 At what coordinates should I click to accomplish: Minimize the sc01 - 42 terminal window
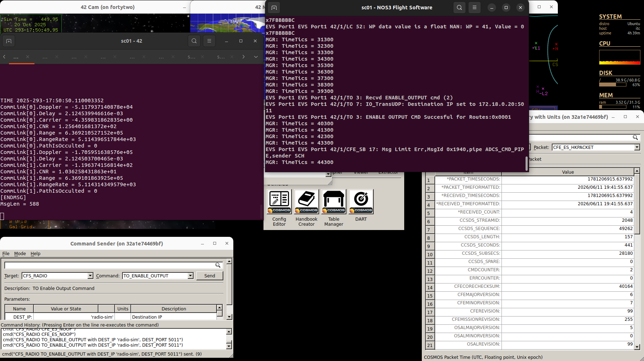[227, 41]
